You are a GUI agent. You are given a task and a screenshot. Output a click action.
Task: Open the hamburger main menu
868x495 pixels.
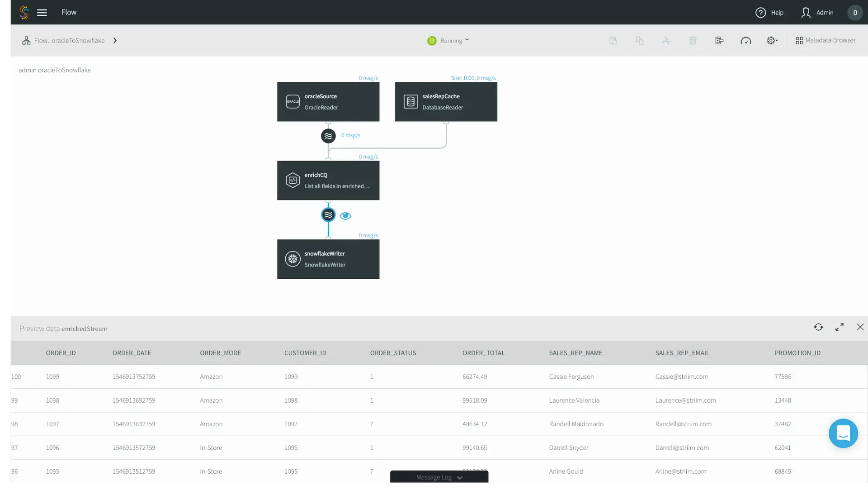pos(42,13)
